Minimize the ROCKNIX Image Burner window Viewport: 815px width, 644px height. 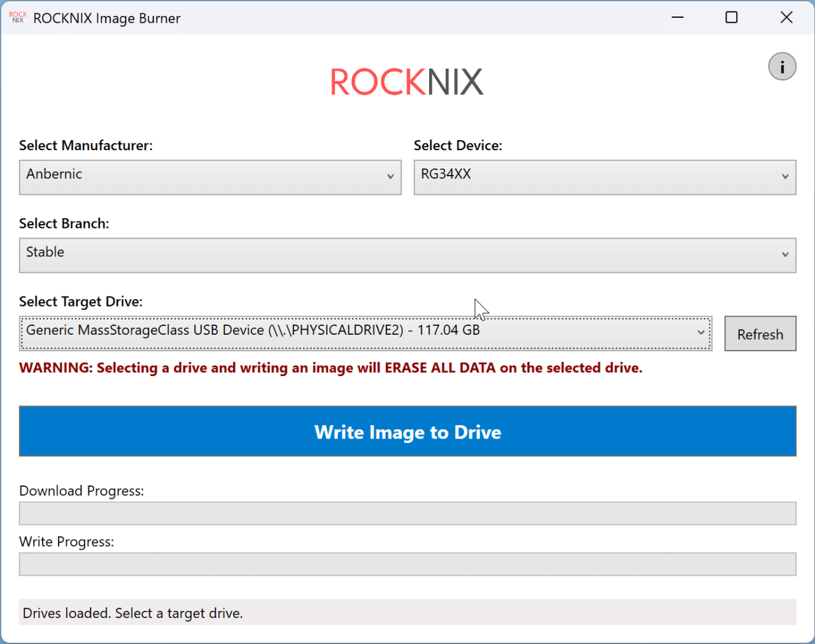coord(677,17)
